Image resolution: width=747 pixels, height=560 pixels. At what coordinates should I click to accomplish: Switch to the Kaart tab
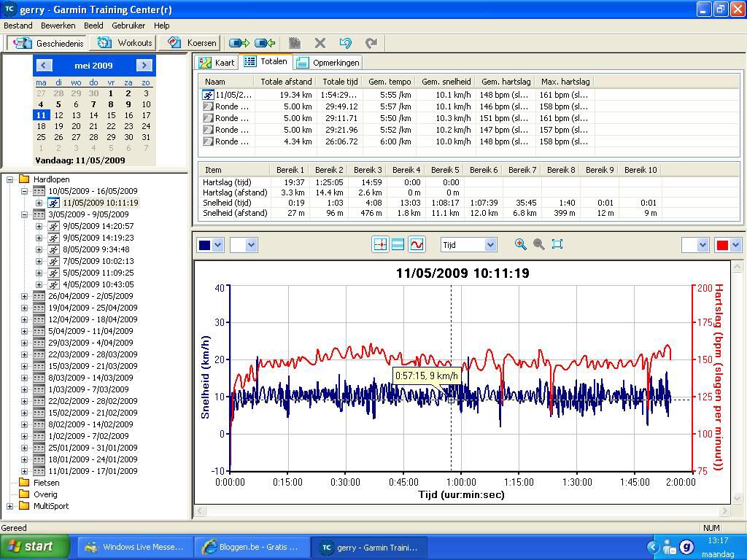coord(217,63)
